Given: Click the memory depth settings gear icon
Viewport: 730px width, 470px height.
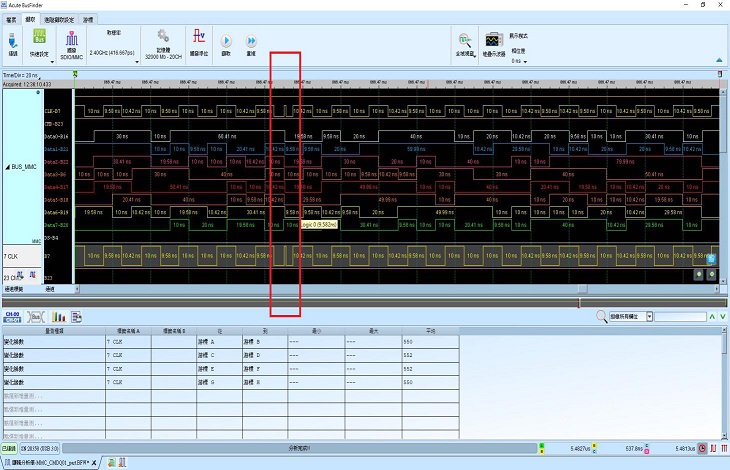Looking at the screenshot, I should pos(163,37).
